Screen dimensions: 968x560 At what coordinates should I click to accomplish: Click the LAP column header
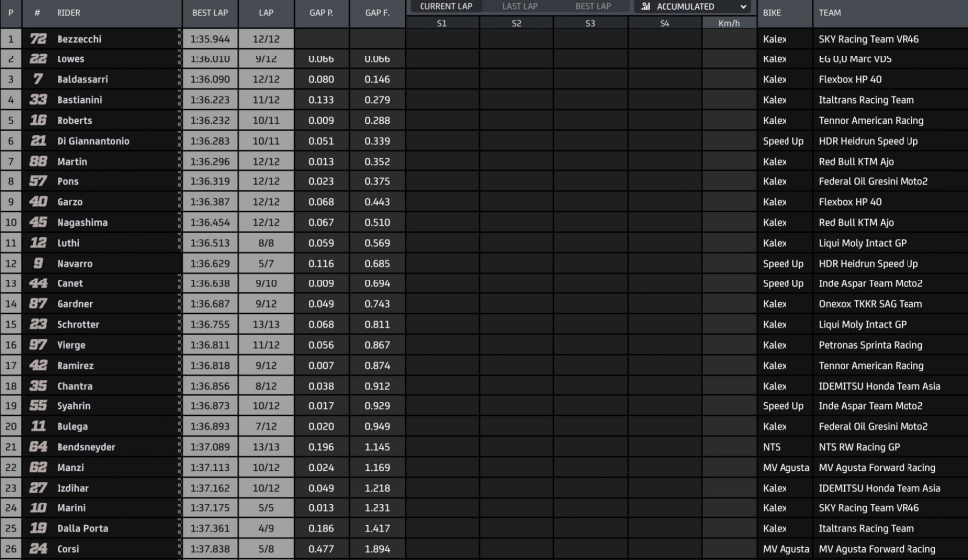point(266,12)
